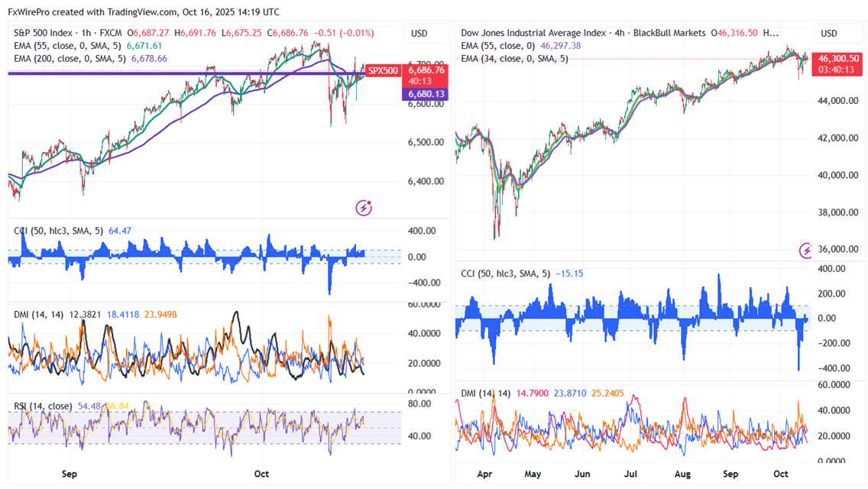Click the 36,000.00 price axis label
Image resolution: width=868 pixels, height=489 pixels.
pyautogui.click(x=838, y=249)
